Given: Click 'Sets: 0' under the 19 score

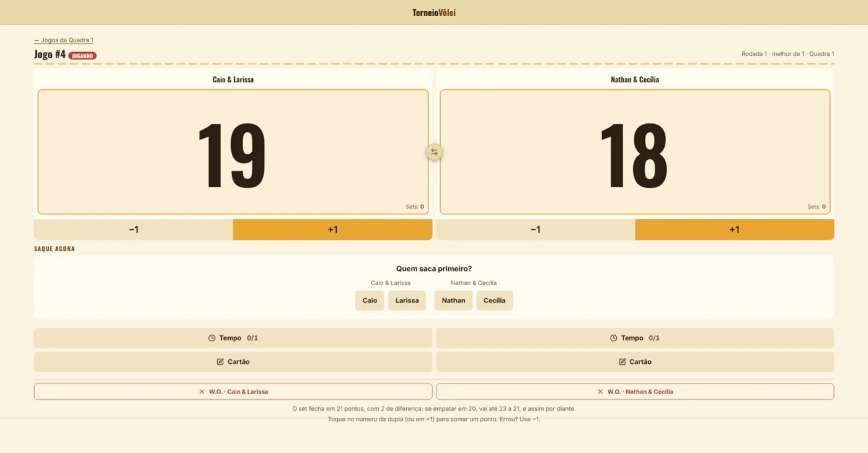Looking at the screenshot, I should click(x=415, y=207).
